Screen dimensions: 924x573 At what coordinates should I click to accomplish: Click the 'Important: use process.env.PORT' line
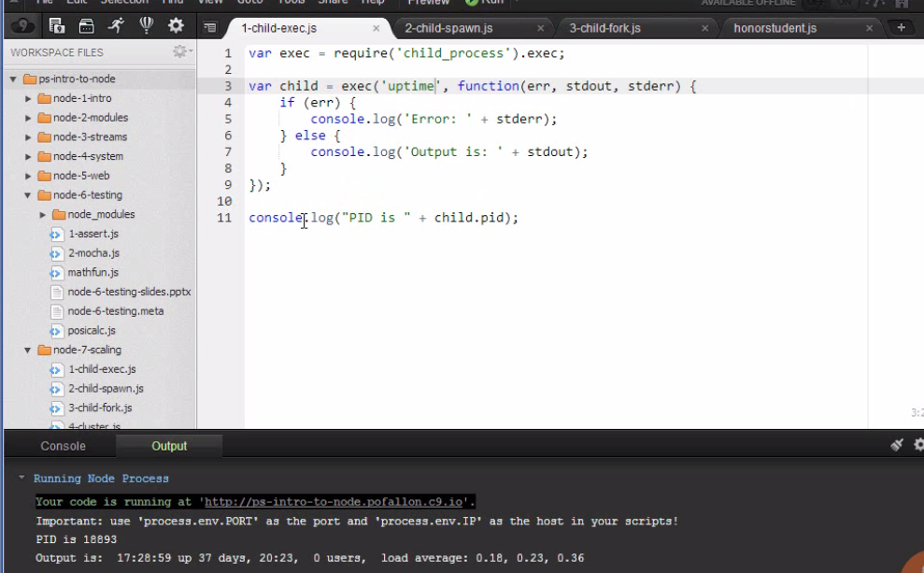coord(357,522)
